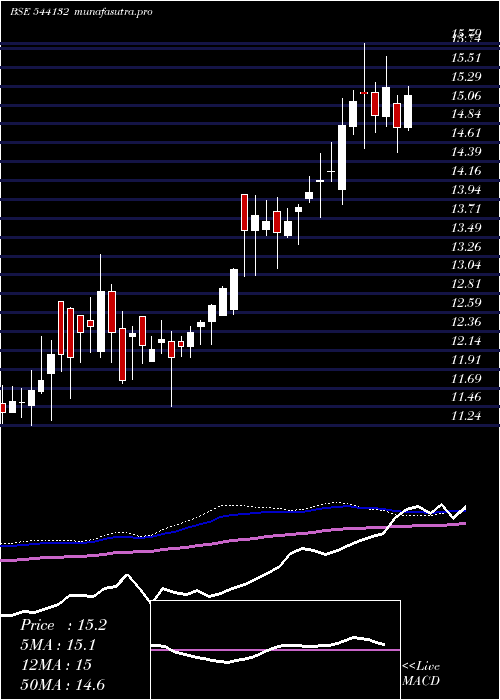
Task: Click the <<Live MACD label
Action: 421,674
